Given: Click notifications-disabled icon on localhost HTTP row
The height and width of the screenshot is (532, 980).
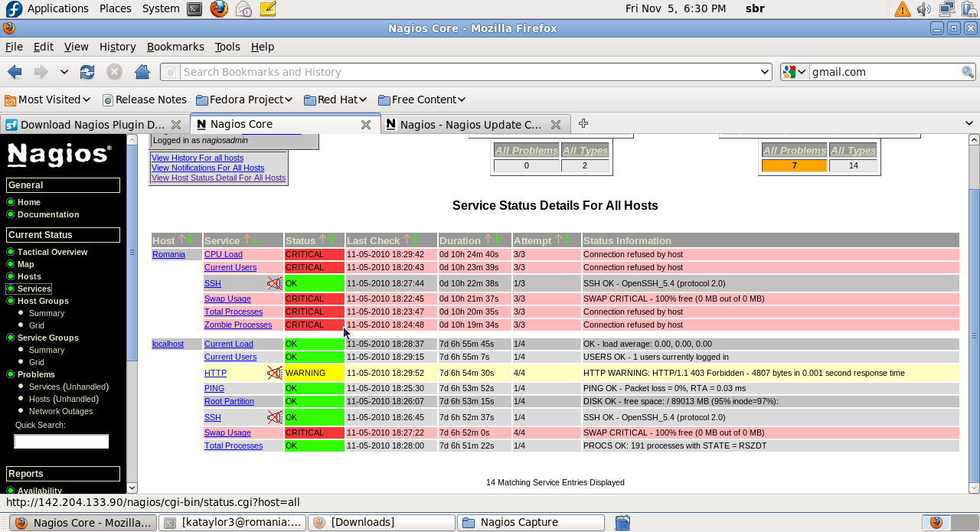Looking at the screenshot, I should click(x=275, y=373).
